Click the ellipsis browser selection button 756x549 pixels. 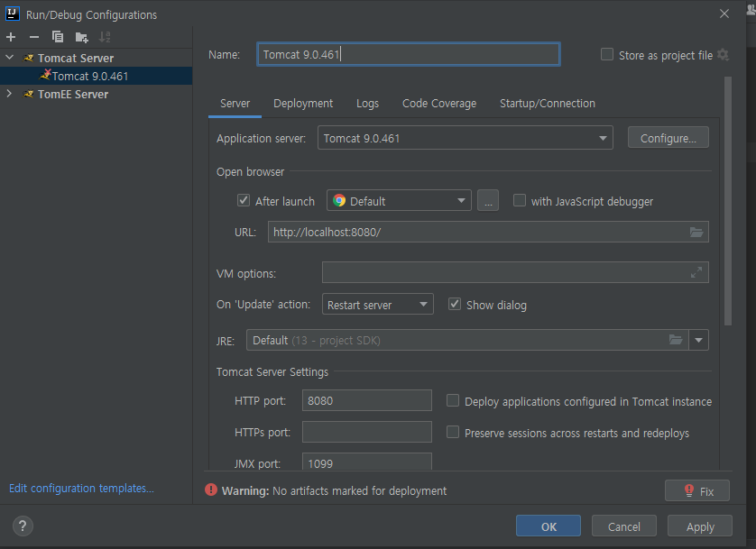coord(488,200)
